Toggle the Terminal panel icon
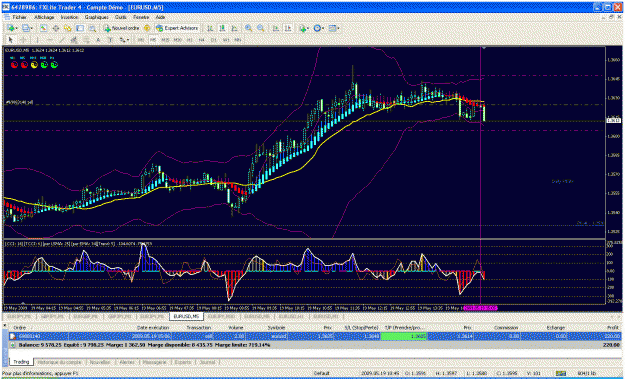625x379 pixels. point(80,28)
